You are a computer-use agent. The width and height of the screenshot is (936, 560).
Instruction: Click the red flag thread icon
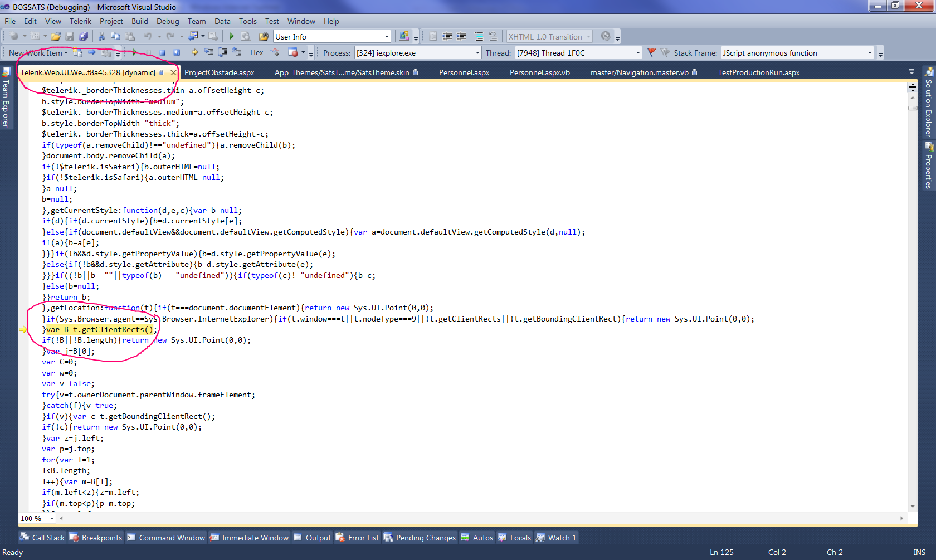coord(651,52)
